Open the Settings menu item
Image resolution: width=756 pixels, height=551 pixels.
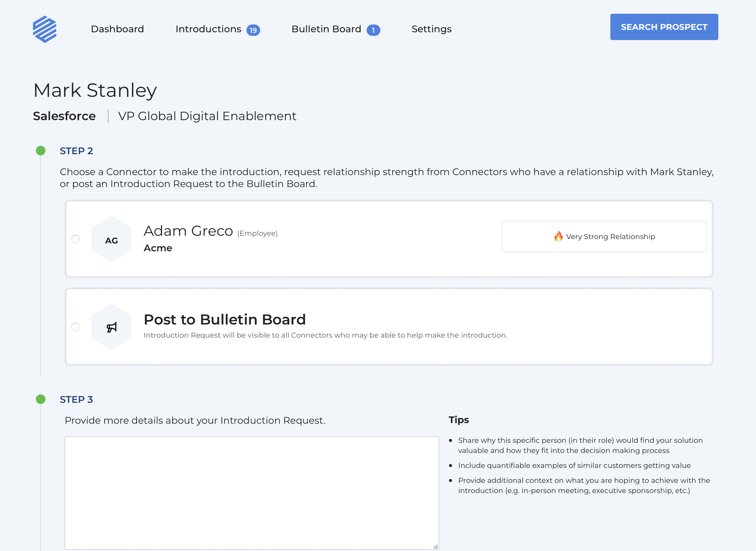[x=431, y=29]
